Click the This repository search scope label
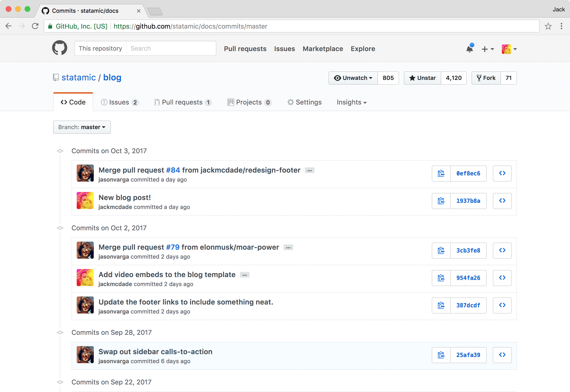This screenshot has height=392, width=570. click(x=100, y=48)
